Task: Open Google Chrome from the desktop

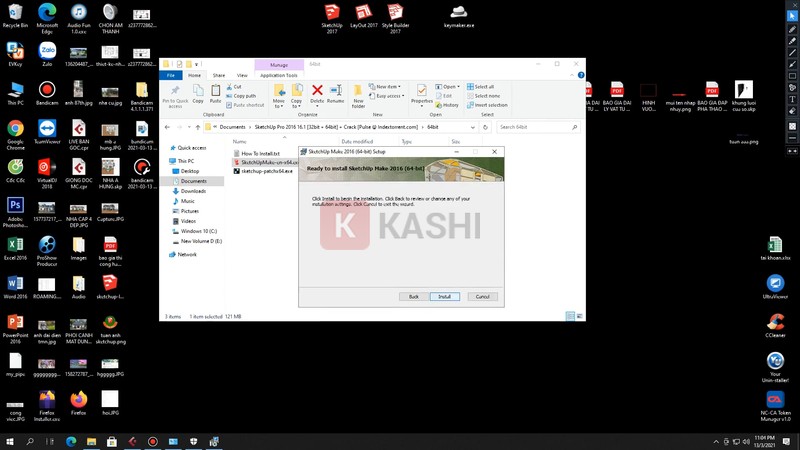Action: [15, 131]
